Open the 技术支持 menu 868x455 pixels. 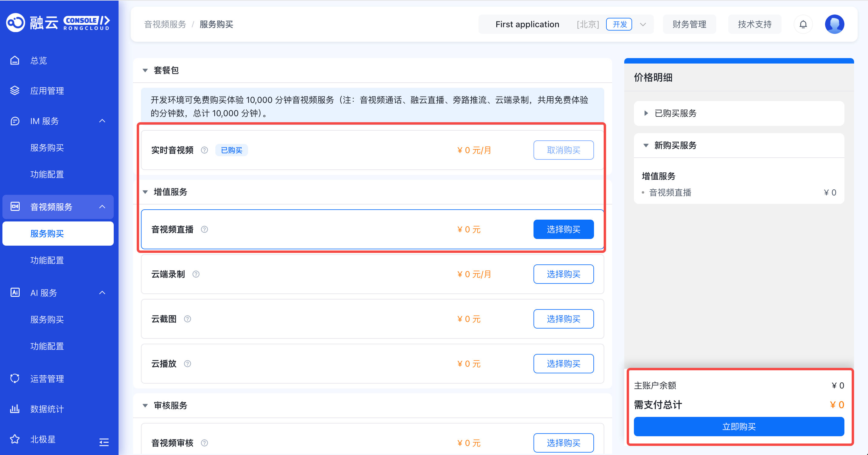pyautogui.click(x=755, y=24)
